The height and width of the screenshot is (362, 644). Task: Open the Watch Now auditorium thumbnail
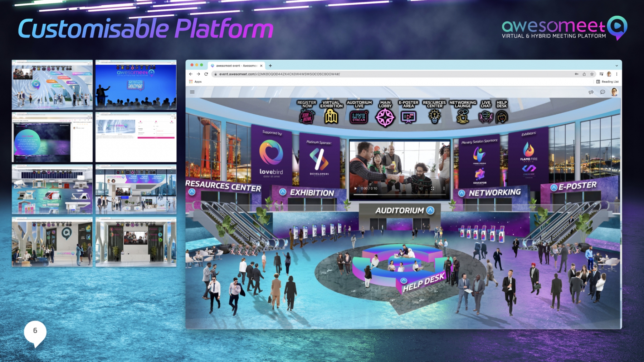[136, 85]
